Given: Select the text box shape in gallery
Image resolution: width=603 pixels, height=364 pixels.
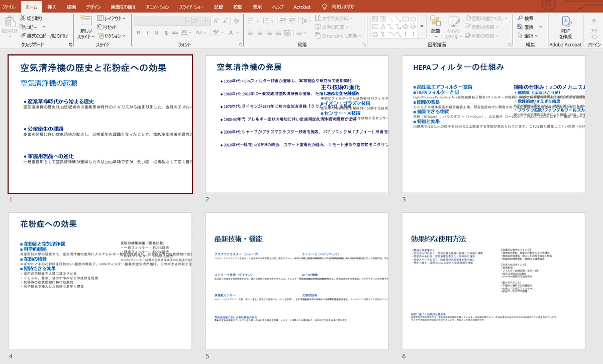Looking at the screenshot, I should click(375, 19).
